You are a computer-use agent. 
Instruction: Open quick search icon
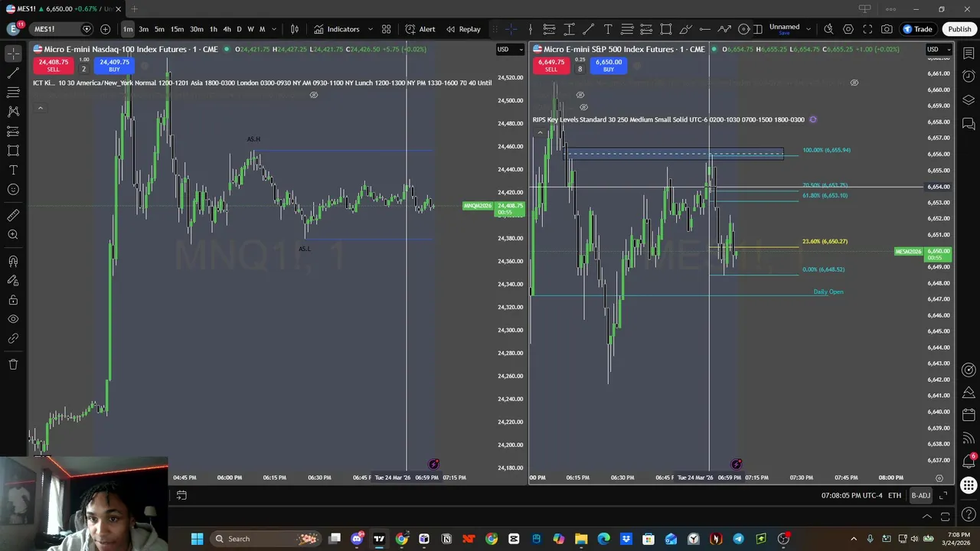828,29
